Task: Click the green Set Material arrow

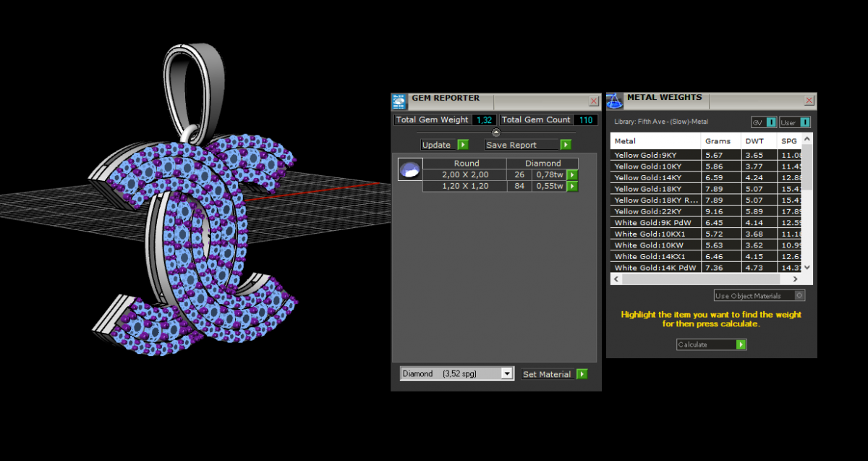Action: point(582,374)
